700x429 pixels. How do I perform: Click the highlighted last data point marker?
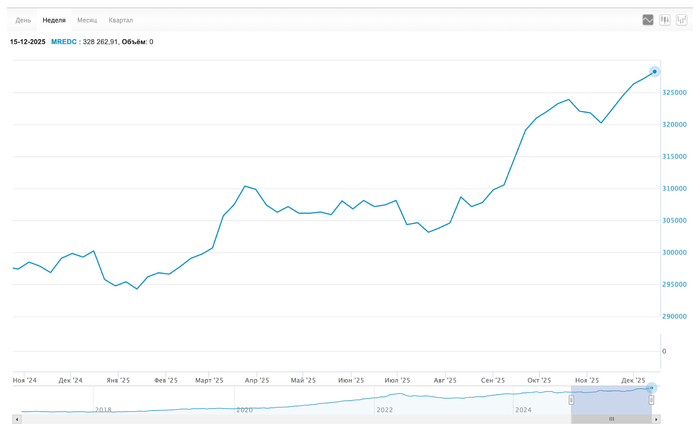pyautogui.click(x=654, y=71)
